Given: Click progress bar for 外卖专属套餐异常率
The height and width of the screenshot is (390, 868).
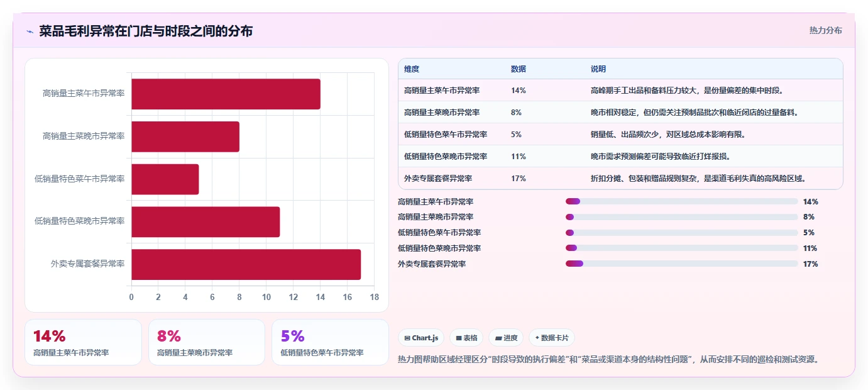Looking at the screenshot, I should (x=681, y=264).
